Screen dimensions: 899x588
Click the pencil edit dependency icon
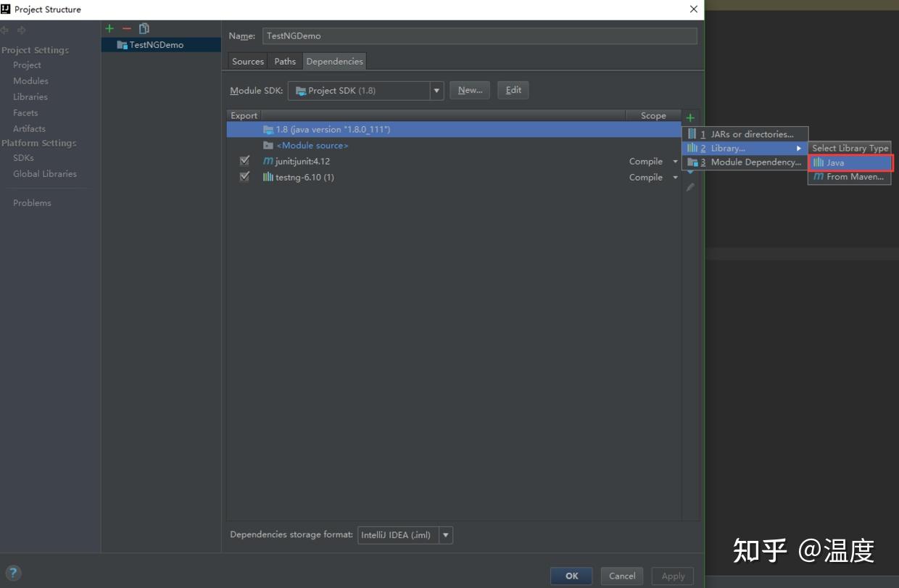690,187
